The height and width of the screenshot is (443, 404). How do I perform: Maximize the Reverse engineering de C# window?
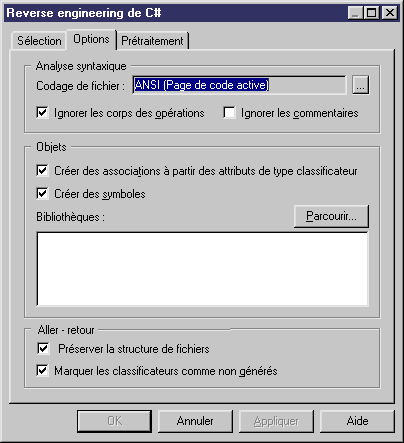[x=371, y=13]
